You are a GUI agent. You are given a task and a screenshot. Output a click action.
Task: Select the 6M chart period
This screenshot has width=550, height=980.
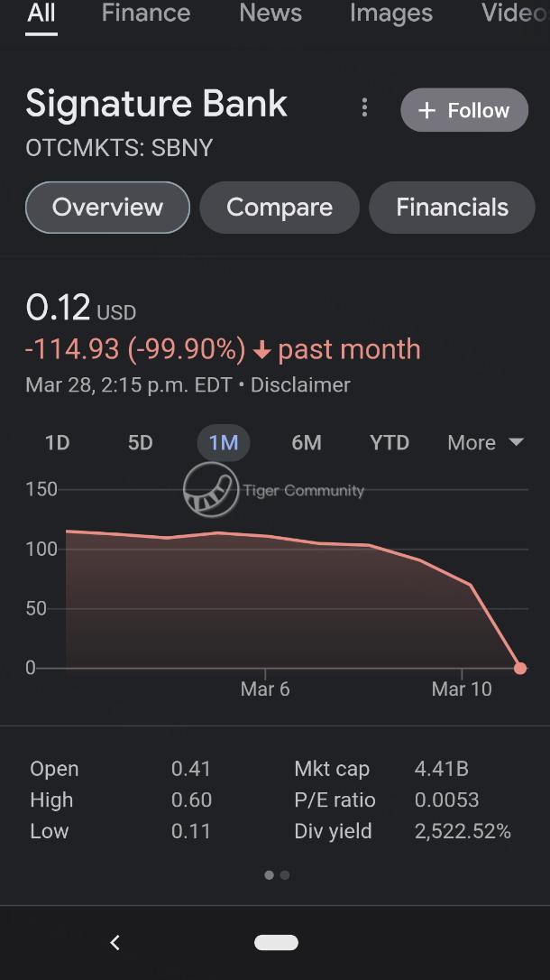(x=307, y=443)
